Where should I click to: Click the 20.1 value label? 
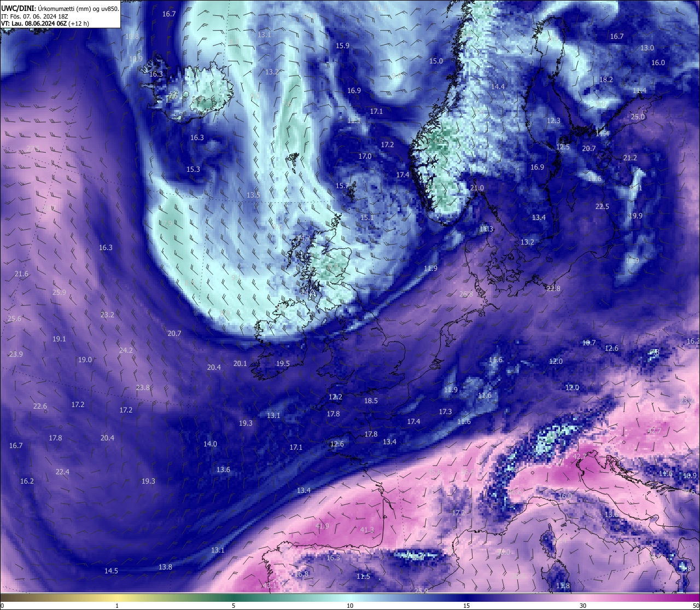coord(240,364)
